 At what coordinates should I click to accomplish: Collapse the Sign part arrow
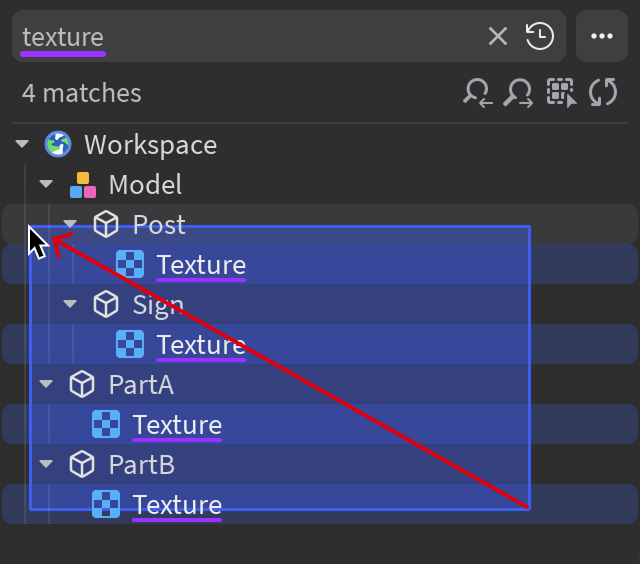coord(70,305)
